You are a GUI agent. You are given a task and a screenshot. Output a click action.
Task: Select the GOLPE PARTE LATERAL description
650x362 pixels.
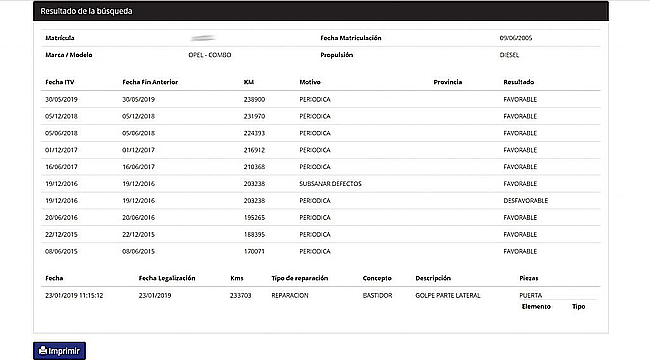[448, 296]
